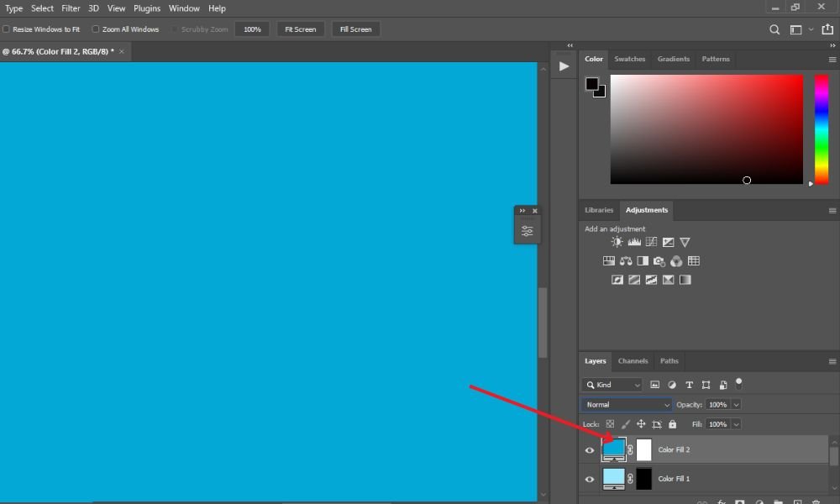The height and width of the screenshot is (504, 840).
Task: Open the collapsed Actions panel play icon
Action: point(564,66)
